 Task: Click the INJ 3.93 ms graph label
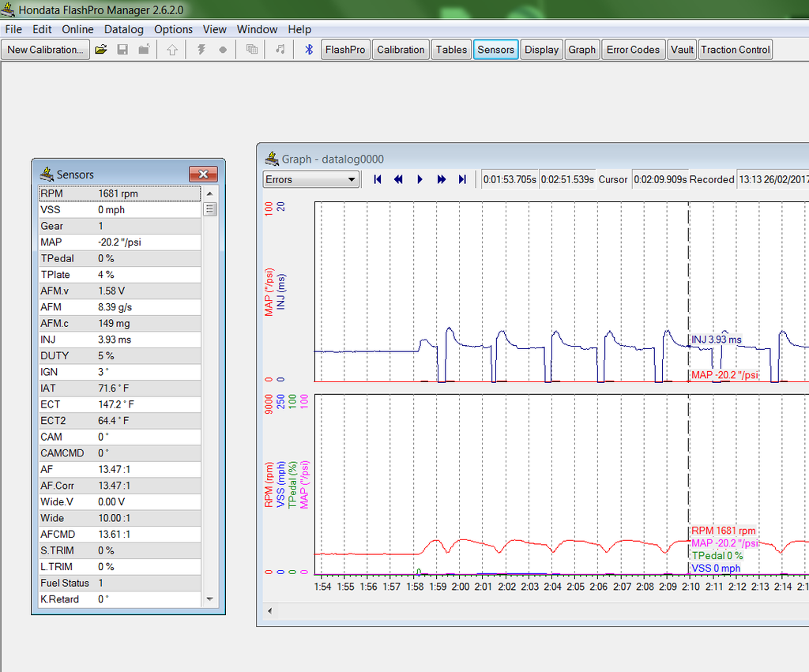[716, 340]
